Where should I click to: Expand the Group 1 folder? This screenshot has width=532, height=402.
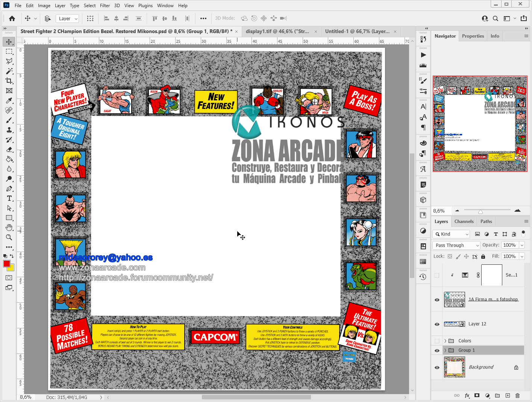pos(445,350)
